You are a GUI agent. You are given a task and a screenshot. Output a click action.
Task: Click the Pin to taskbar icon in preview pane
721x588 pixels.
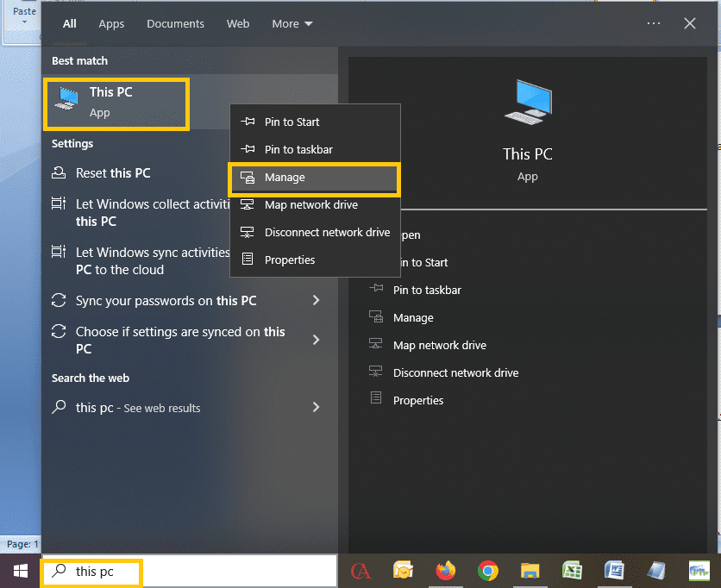(376, 288)
